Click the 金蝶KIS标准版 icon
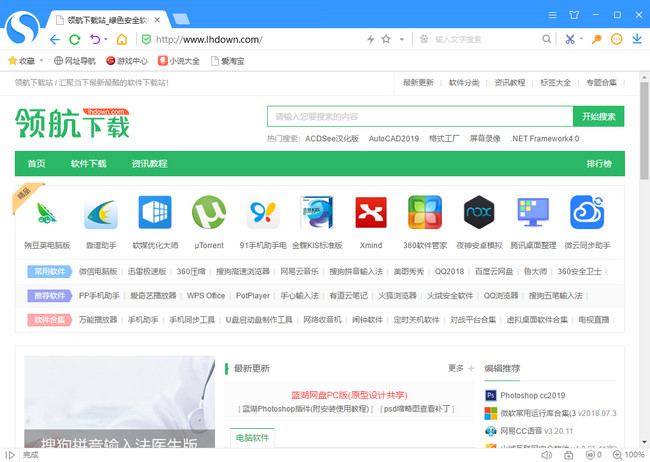This screenshot has height=462, width=650. pyautogui.click(x=317, y=212)
